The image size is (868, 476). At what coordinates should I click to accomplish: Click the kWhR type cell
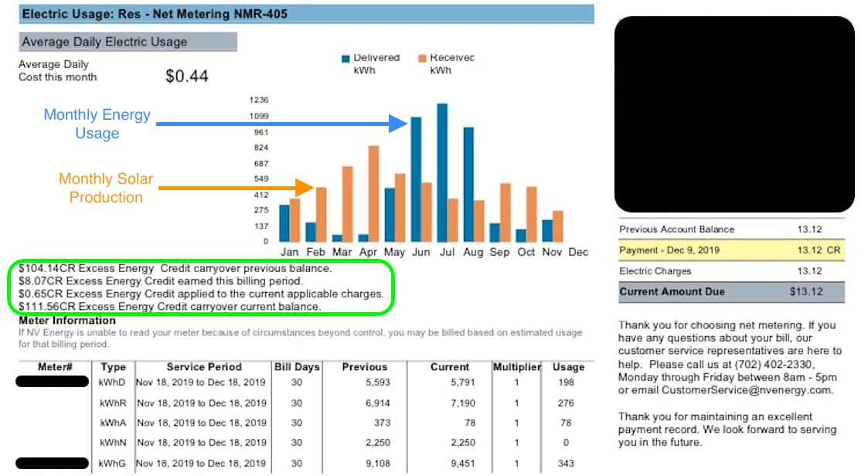[x=113, y=403]
